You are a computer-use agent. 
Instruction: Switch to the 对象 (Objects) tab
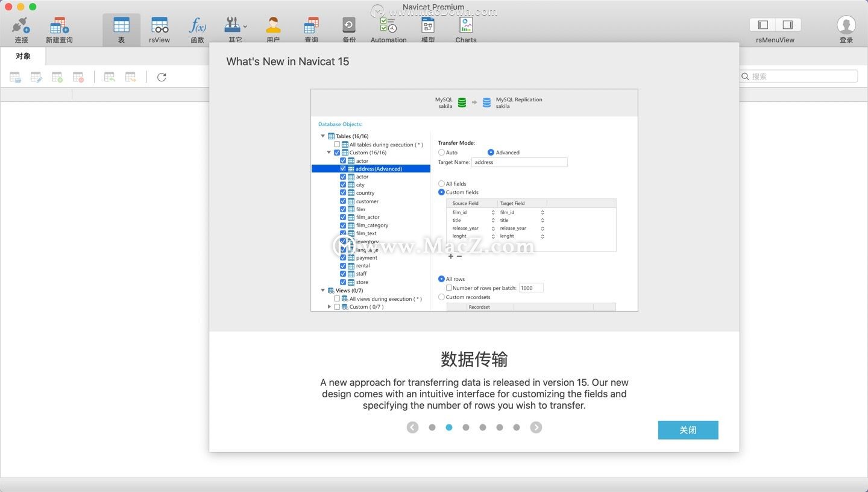tap(23, 56)
